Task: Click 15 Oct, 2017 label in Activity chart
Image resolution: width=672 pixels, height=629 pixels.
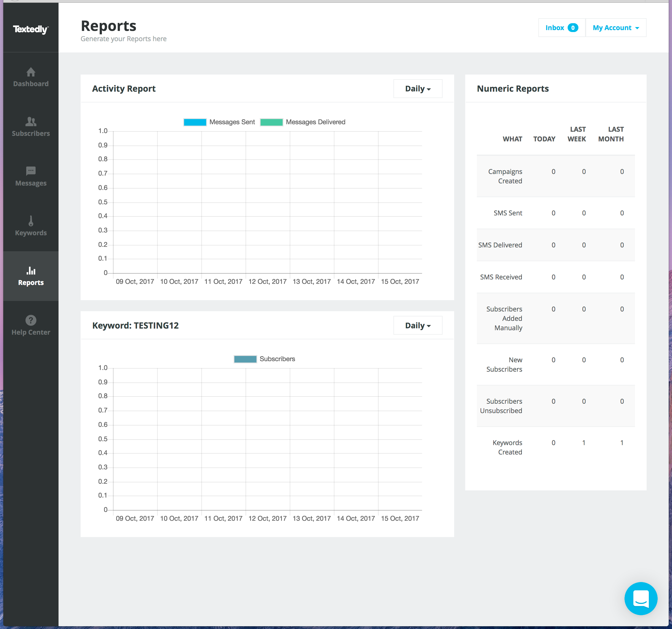Action: (400, 282)
